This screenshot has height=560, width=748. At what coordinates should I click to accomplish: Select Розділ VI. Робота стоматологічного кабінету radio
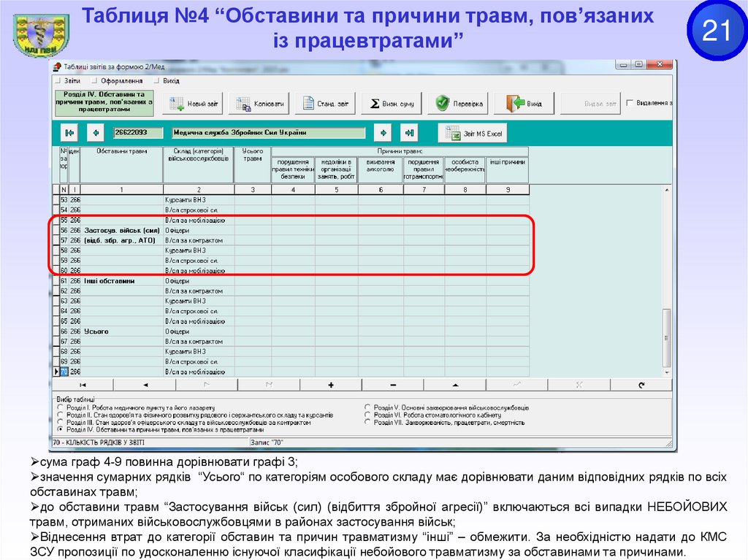(367, 415)
